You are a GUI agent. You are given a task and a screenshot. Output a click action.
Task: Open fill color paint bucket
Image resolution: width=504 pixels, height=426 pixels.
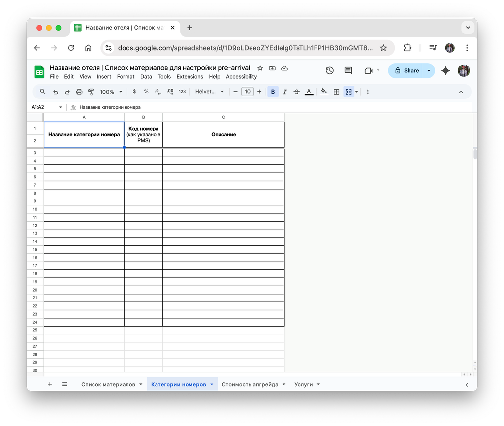324,91
